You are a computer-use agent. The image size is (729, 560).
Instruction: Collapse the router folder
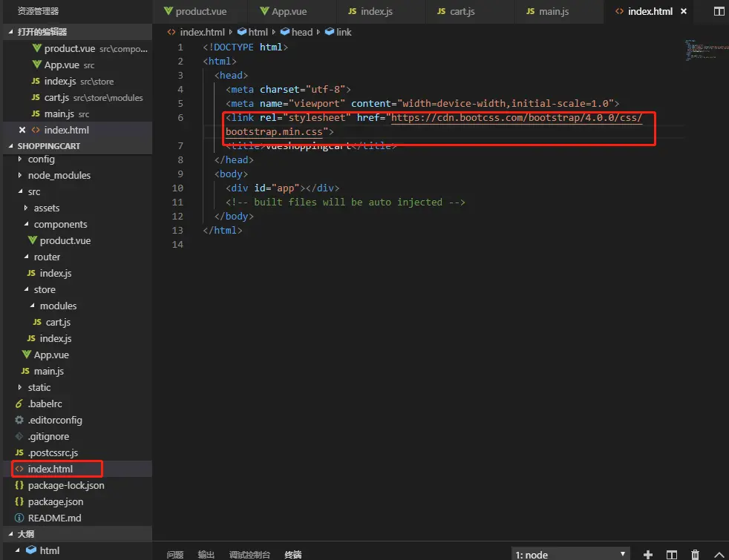77,257
